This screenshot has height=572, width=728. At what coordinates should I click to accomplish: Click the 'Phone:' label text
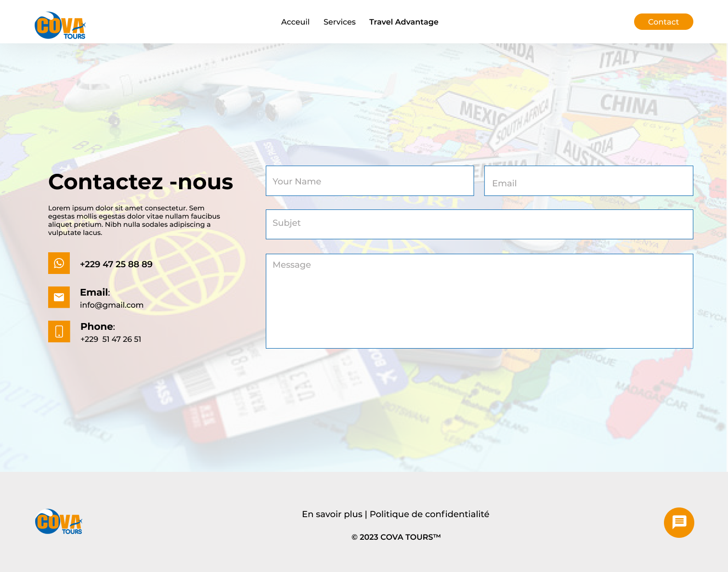tap(98, 326)
